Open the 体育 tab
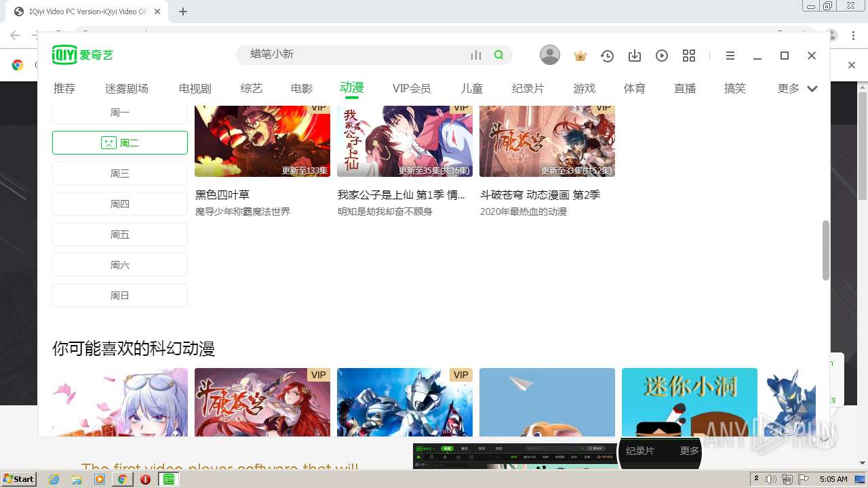This screenshot has width=868, height=488. [x=635, y=89]
